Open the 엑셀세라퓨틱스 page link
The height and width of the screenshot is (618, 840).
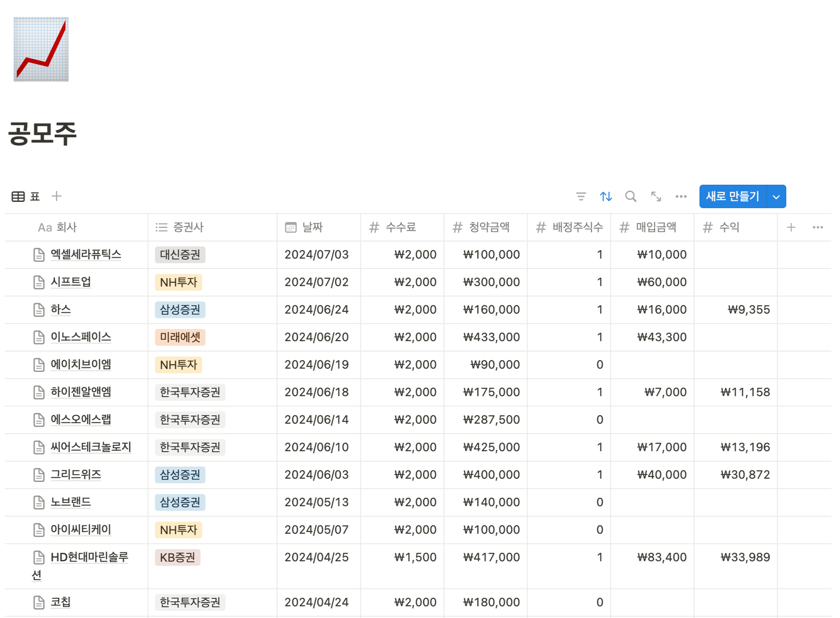pos(86,254)
